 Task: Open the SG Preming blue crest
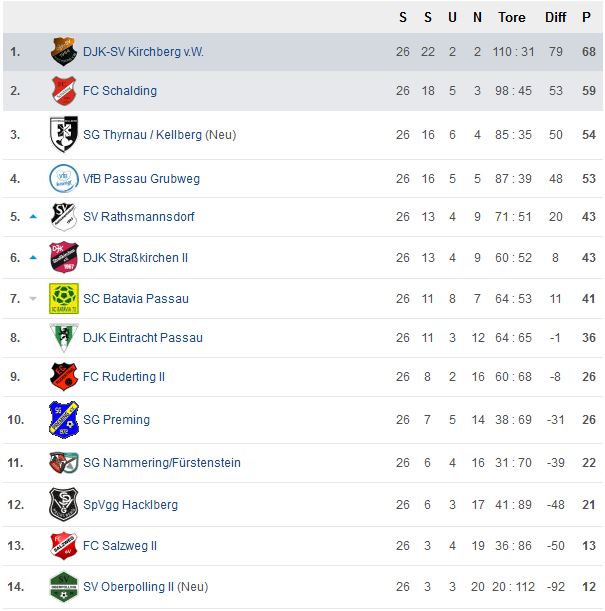click(64, 420)
